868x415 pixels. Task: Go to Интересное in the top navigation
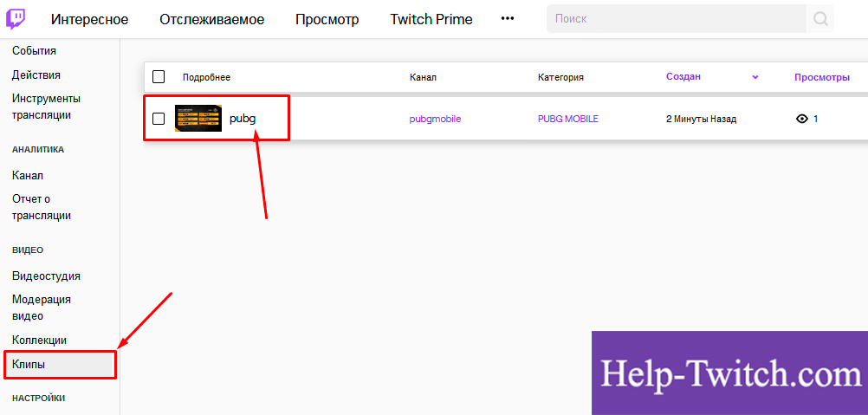tap(90, 19)
